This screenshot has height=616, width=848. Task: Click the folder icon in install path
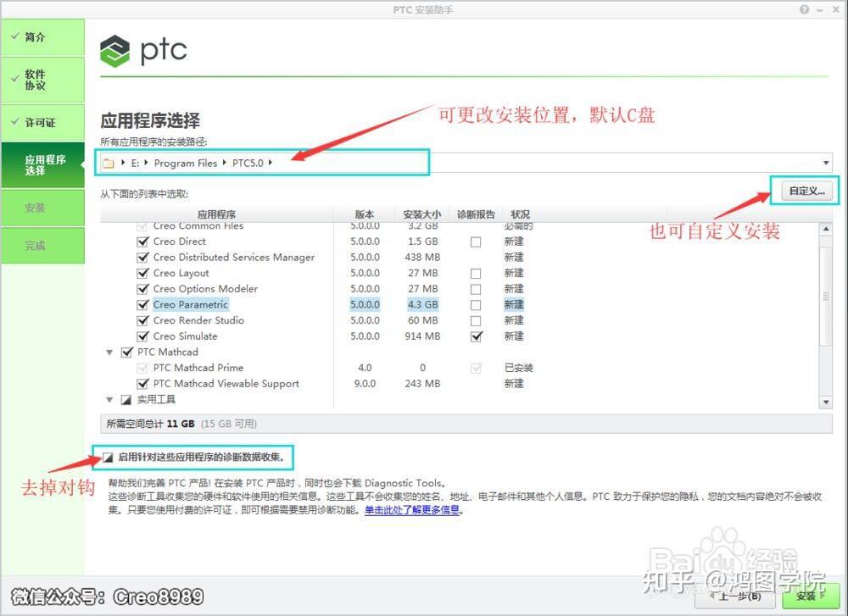109,164
